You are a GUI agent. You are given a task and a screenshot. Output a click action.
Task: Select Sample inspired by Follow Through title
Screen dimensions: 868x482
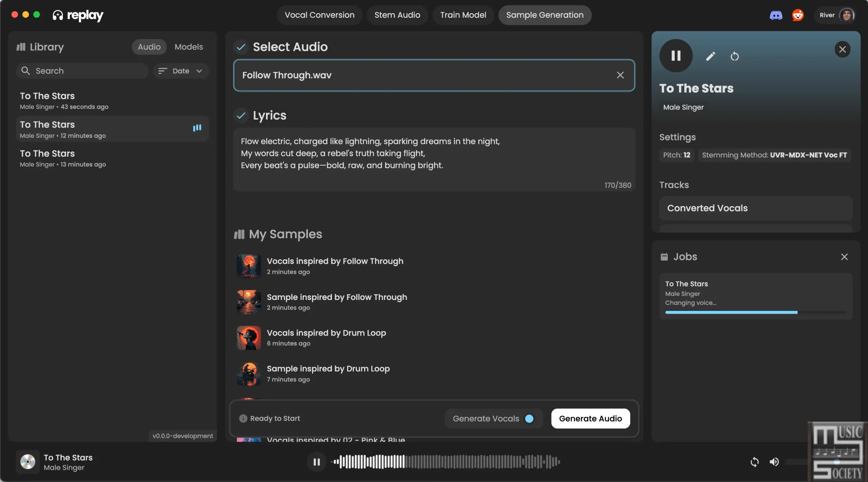[x=337, y=297]
